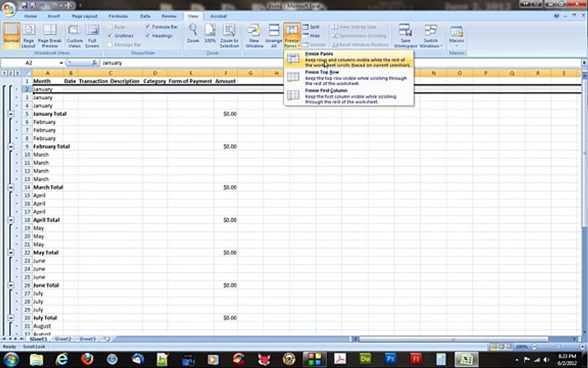
Task: Collapse the June Total group
Action: (x=11, y=285)
